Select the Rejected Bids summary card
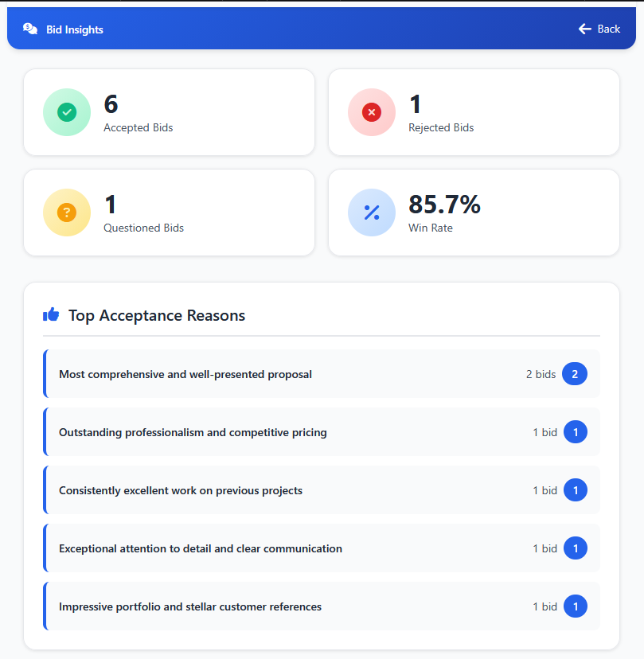The image size is (644, 659). (x=473, y=112)
